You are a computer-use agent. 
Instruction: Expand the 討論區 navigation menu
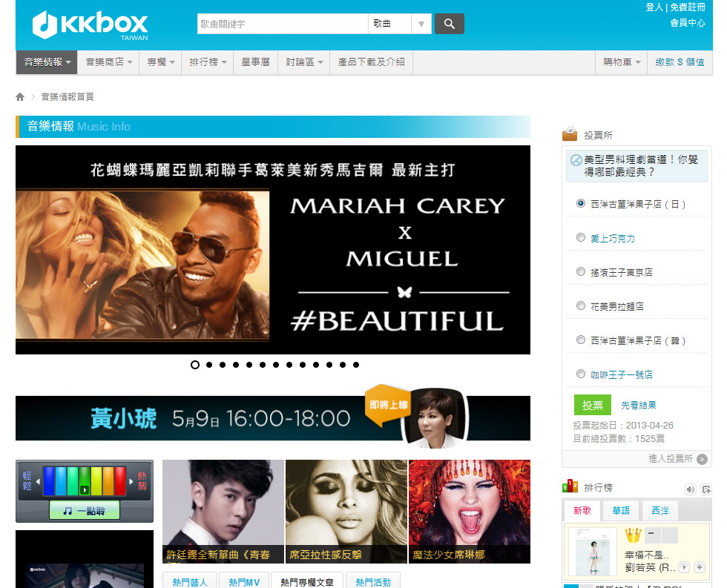pos(303,62)
